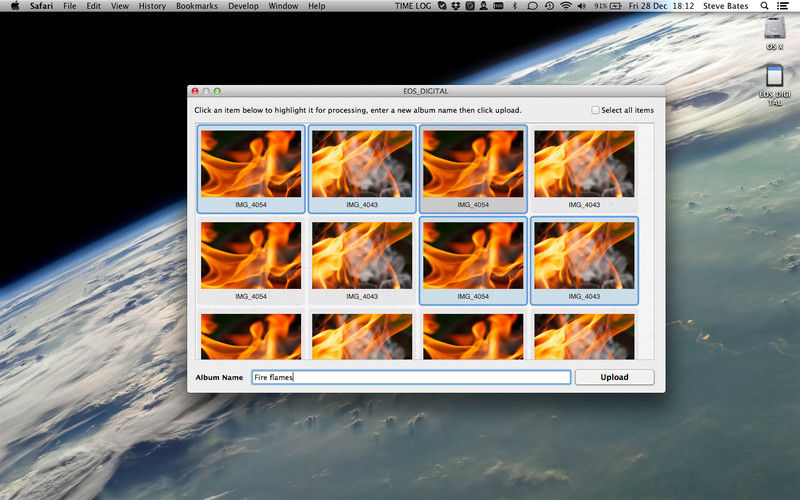800x500 pixels.
Task: Click the Upload button
Action: pyautogui.click(x=614, y=377)
